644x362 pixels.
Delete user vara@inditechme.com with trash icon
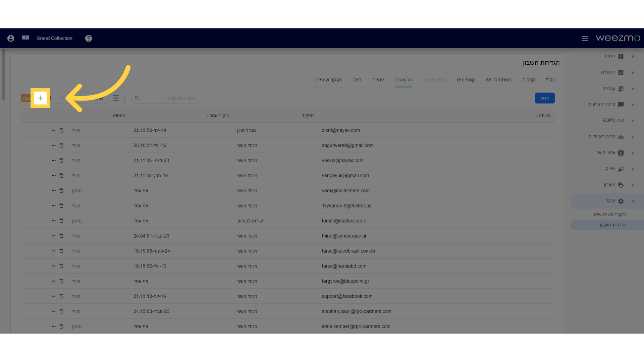coord(61,190)
